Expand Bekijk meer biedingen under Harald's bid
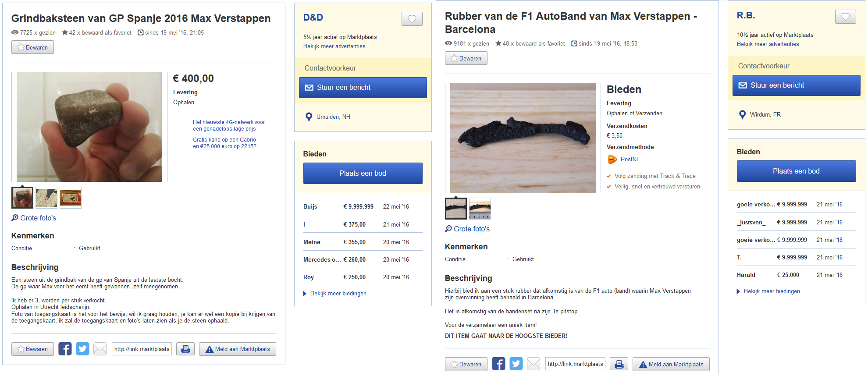Image resolution: width=868 pixels, height=376 pixels. click(x=772, y=291)
